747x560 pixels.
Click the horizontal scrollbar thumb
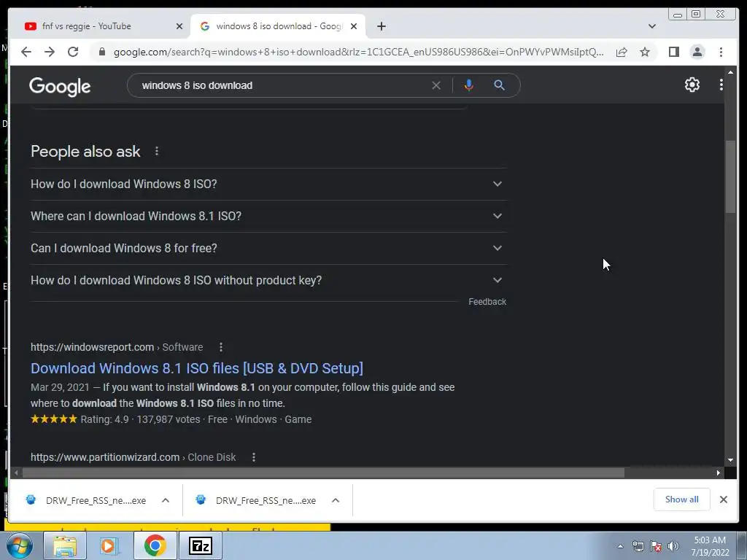point(323,472)
